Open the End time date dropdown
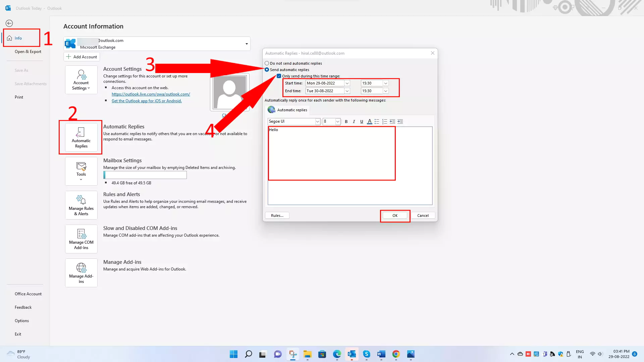644x362 pixels. click(x=347, y=91)
